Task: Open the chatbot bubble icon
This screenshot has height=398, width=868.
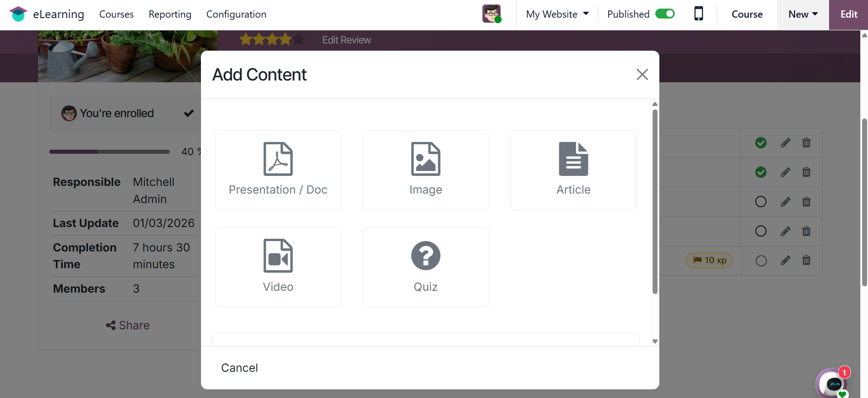Action: tap(833, 384)
